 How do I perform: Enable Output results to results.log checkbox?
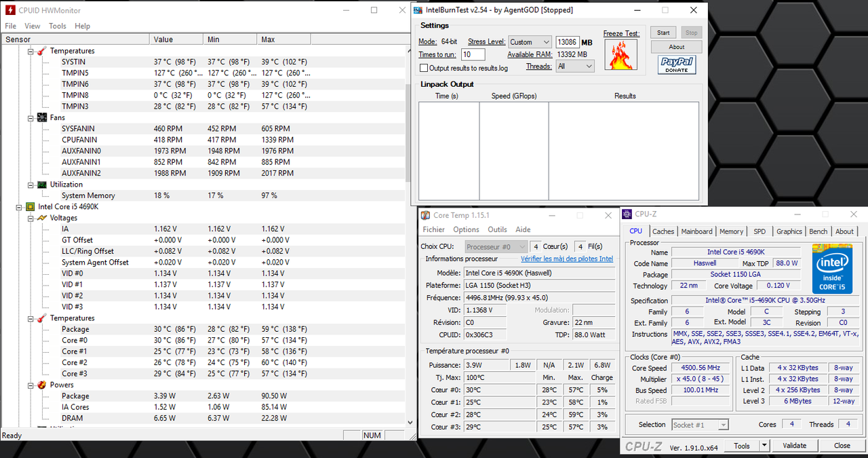424,68
